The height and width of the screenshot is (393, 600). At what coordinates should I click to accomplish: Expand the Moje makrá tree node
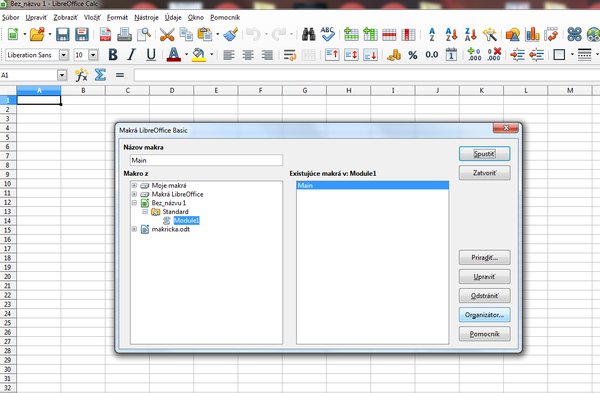click(134, 185)
